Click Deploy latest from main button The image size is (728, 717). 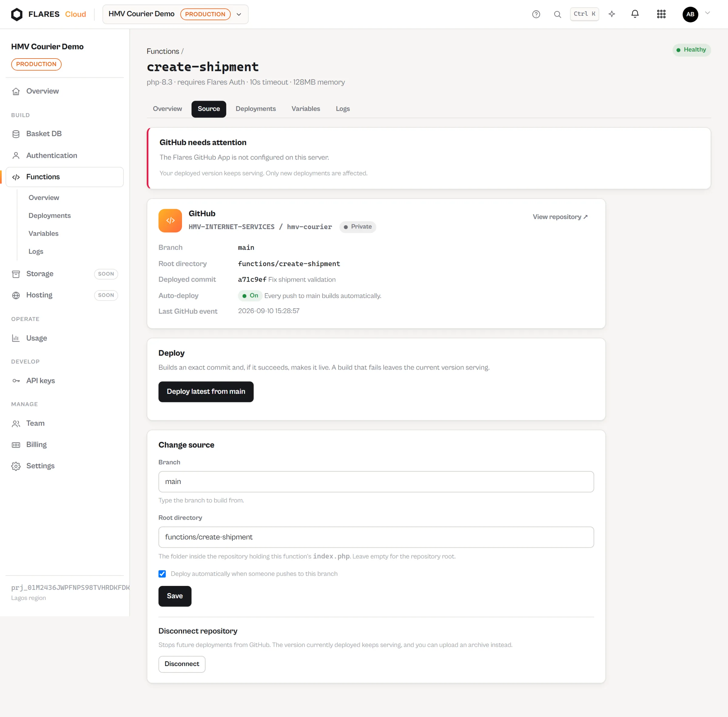click(x=206, y=392)
